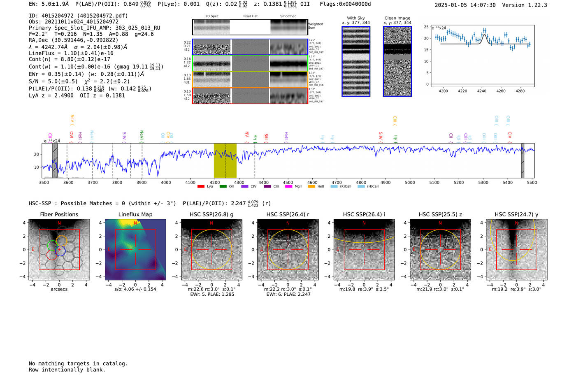Open the HSC SSP(26.8) g image
576x392 pixels.
[x=211, y=250]
